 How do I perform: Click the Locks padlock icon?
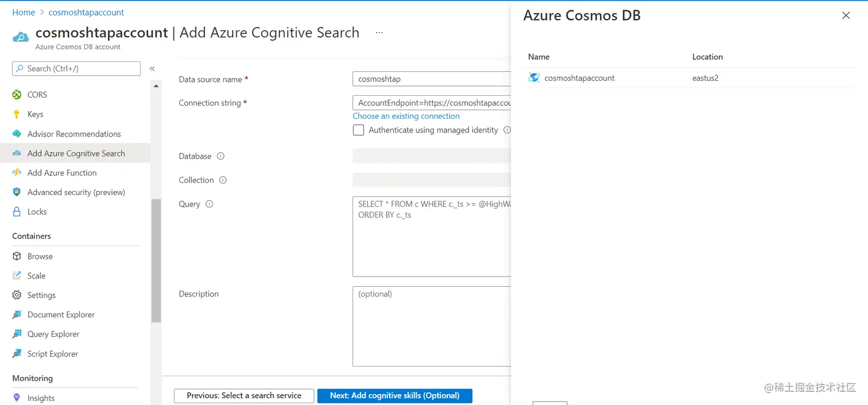click(17, 212)
